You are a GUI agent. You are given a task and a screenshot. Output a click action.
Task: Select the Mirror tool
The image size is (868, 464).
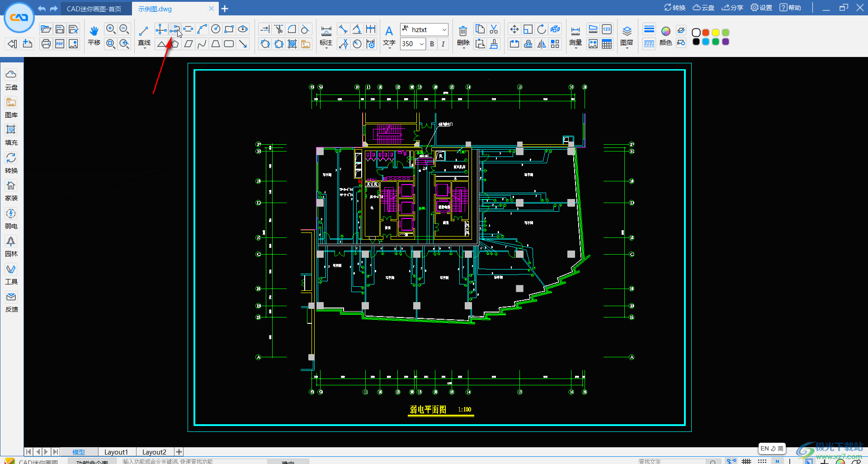click(542, 44)
